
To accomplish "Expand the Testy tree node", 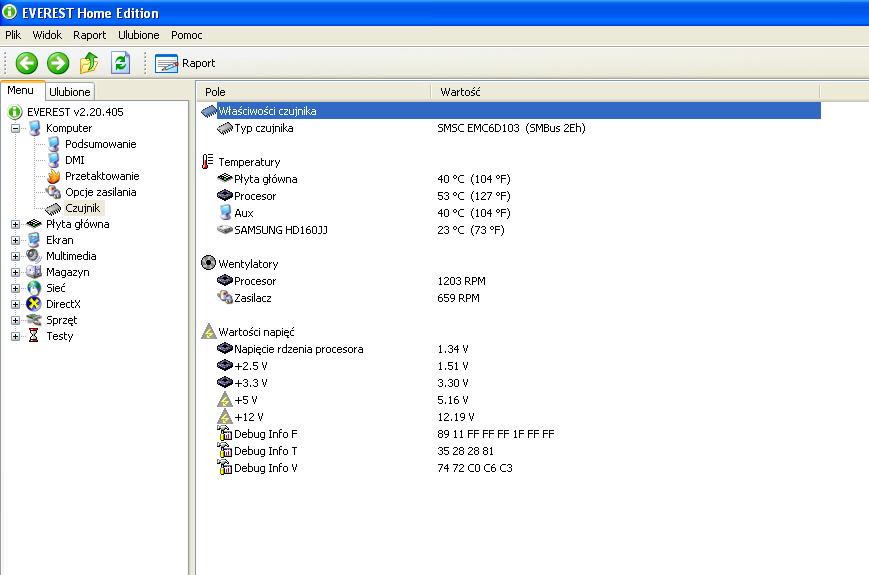I will click(x=16, y=336).
